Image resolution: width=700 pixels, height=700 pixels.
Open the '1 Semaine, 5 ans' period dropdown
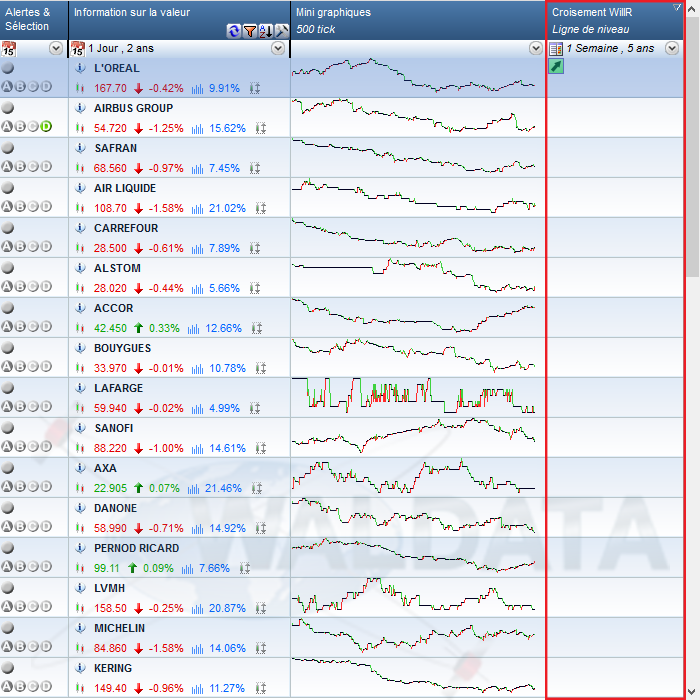[672, 48]
